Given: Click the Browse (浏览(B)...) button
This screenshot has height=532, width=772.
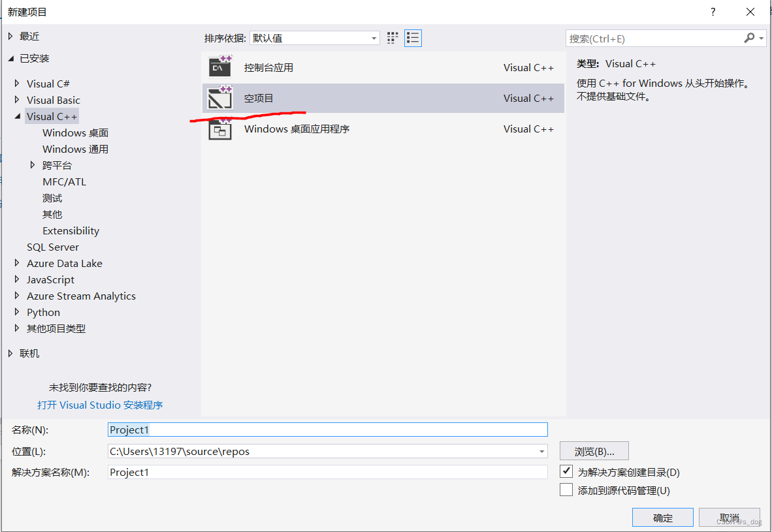Looking at the screenshot, I should pos(594,451).
